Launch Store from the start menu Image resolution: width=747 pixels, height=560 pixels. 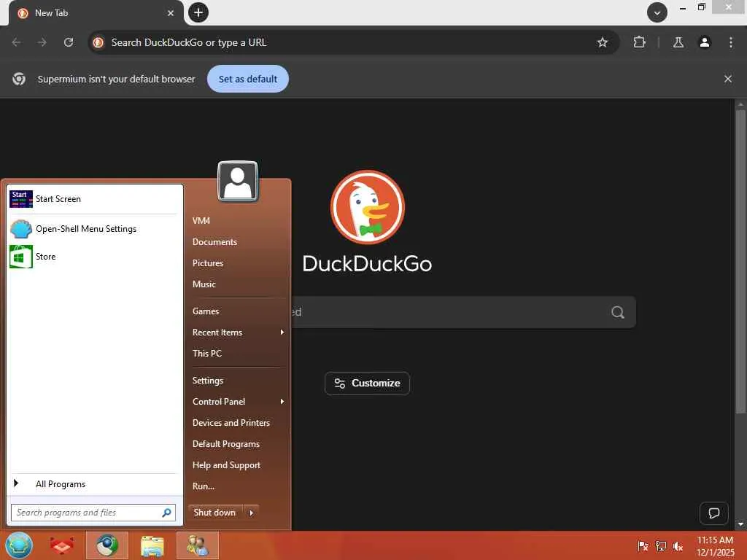pos(94,257)
